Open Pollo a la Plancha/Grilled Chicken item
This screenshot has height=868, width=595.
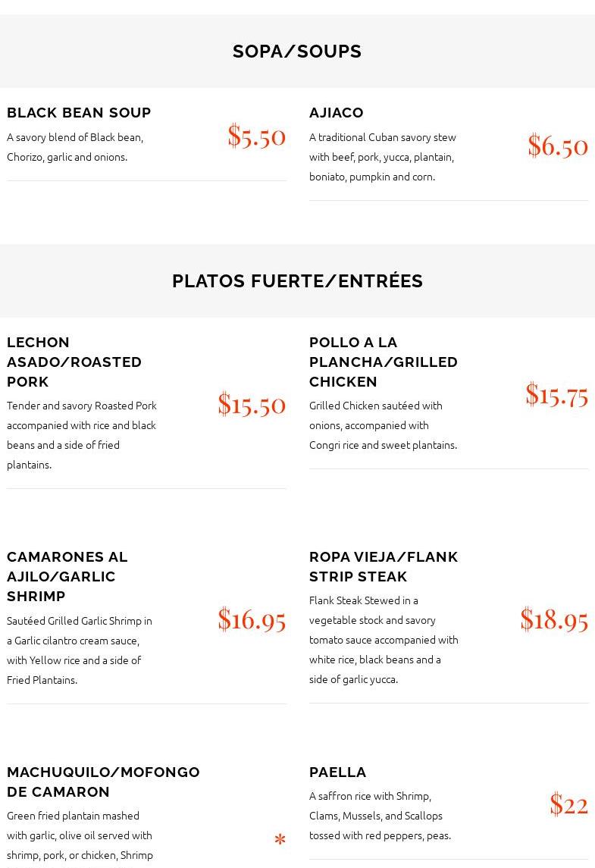(x=383, y=362)
